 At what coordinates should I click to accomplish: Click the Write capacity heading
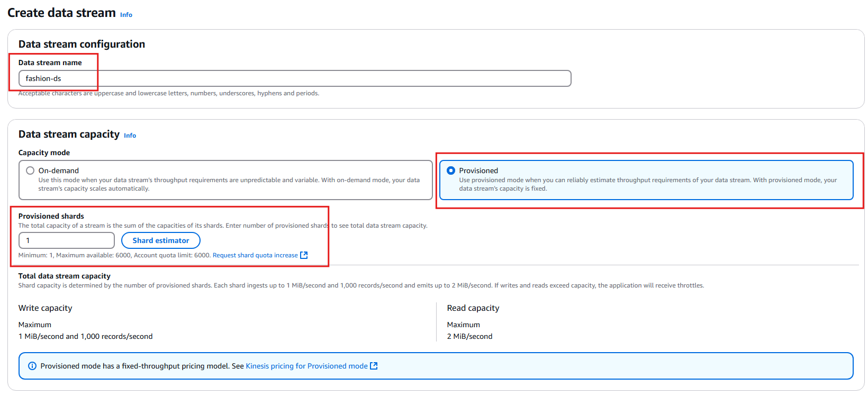click(x=46, y=308)
